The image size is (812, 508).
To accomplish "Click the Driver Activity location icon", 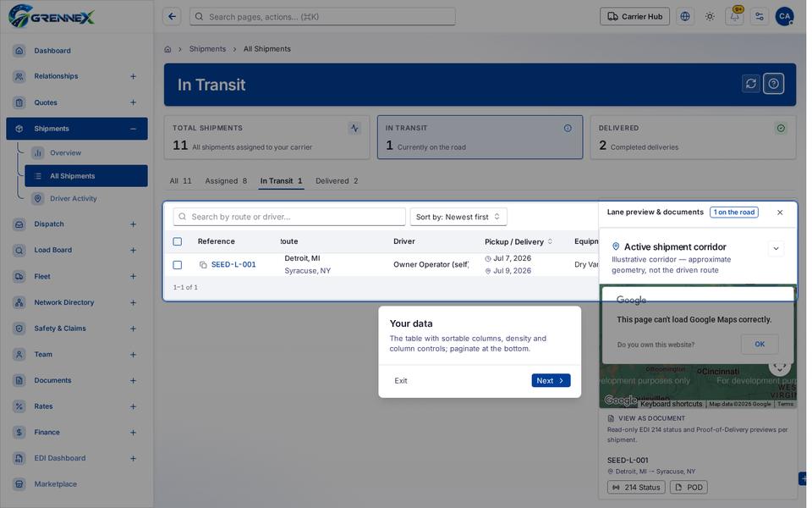I will 37,198.
